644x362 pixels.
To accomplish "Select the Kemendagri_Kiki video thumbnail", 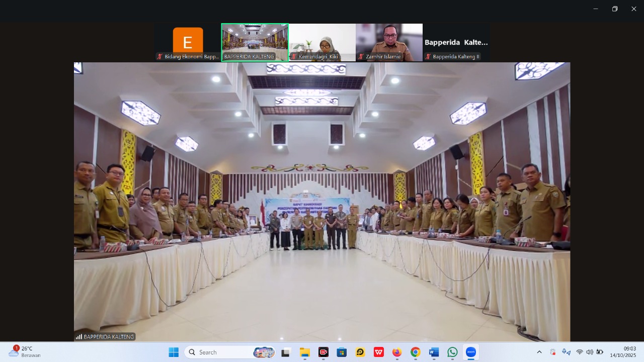I will (x=322, y=42).
